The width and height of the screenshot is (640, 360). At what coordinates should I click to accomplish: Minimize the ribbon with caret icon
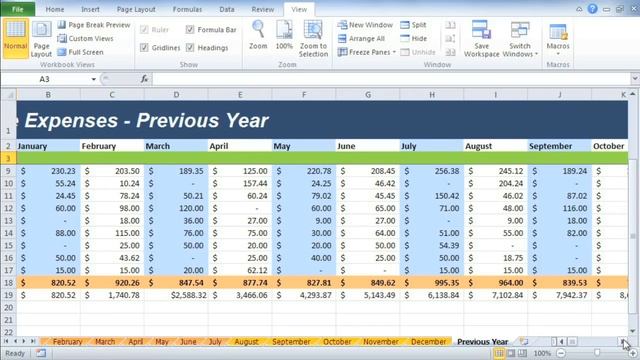[x=579, y=9]
